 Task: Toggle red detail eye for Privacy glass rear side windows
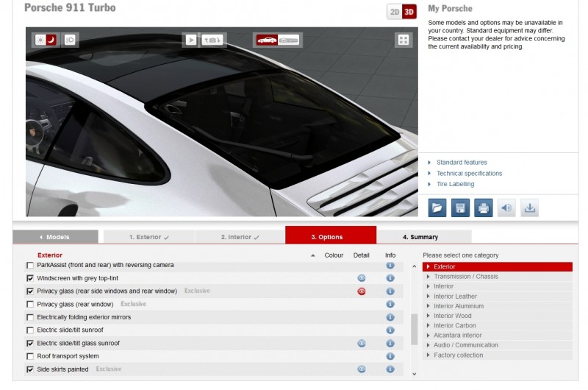pyautogui.click(x=362, y=291)
